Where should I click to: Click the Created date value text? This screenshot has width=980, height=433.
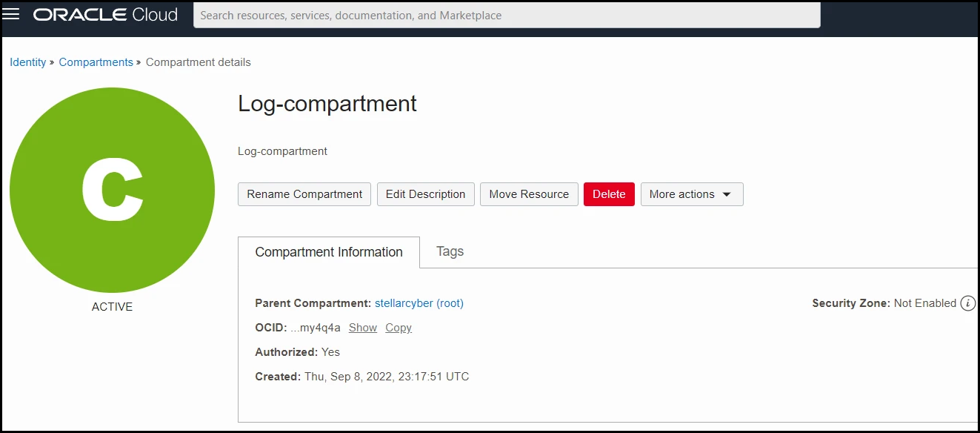pyautogui.click(x=387, y=377)
